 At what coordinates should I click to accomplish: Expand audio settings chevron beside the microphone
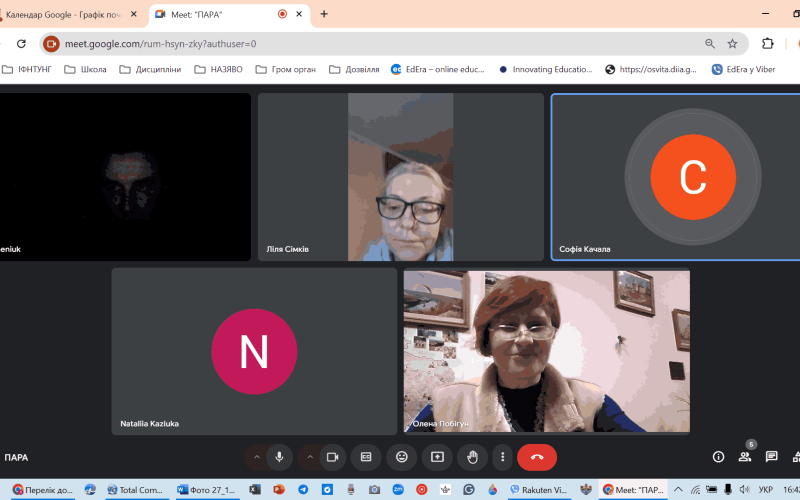click(257, 457)
